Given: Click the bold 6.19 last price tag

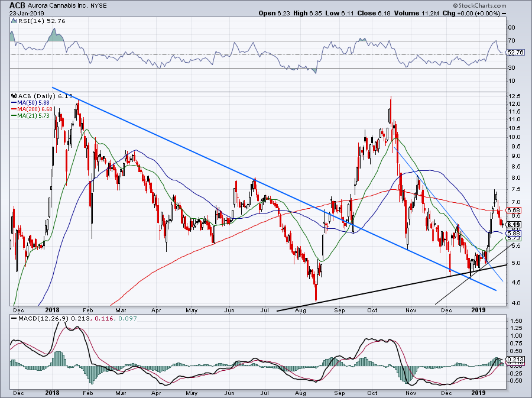Looking at the screenshot, I should pyautogui.click(x=514, y=225).
